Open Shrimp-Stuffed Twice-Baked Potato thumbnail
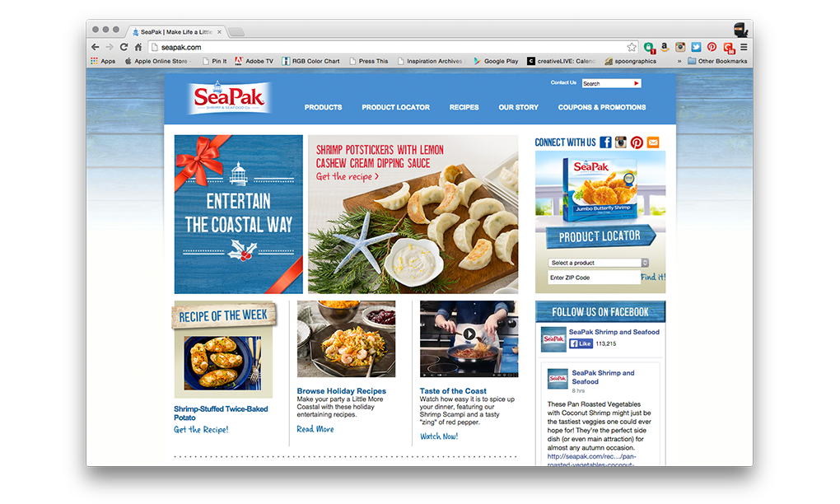The height and width of the screenshot is (504, 840). [223, 364]
